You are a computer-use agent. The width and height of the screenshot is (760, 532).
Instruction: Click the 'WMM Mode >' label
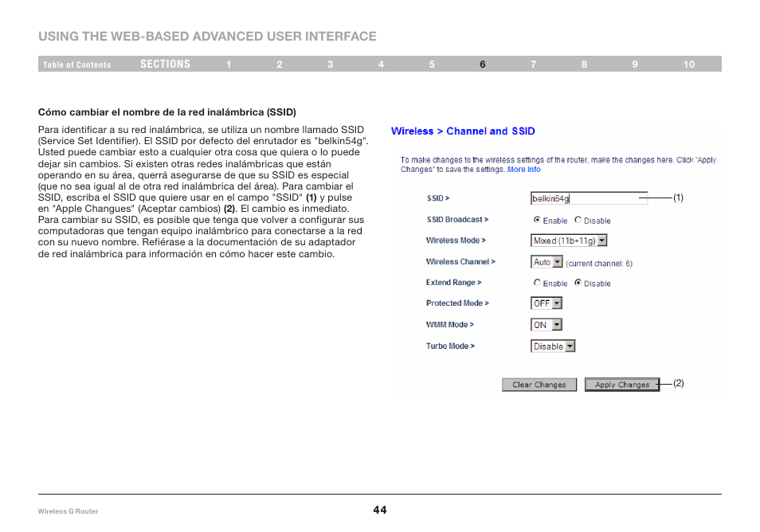450,325
